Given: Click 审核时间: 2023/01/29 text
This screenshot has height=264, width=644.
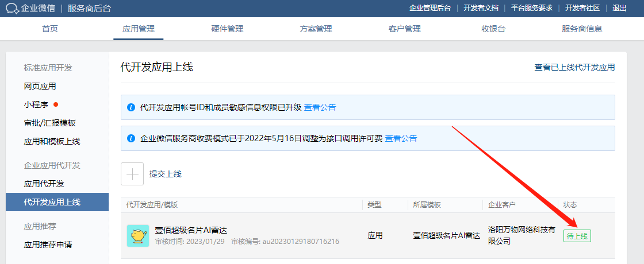Looking at the screenshot, I should tap(190, 242).
